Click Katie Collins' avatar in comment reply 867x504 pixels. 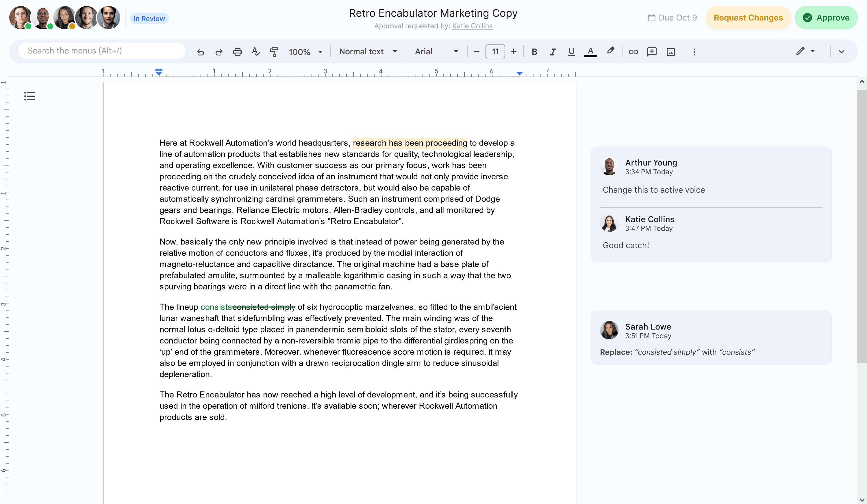pyautogui.click(x=609, y=223)
